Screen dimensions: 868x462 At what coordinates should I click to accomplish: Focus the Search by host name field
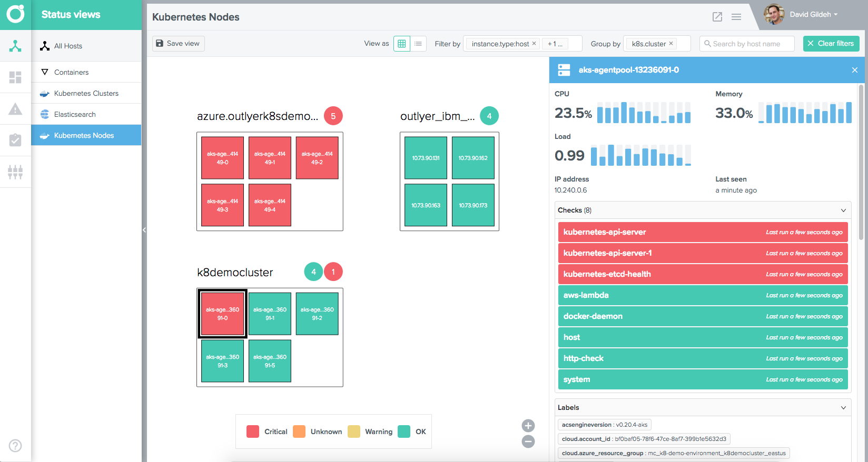coord(747,44)
